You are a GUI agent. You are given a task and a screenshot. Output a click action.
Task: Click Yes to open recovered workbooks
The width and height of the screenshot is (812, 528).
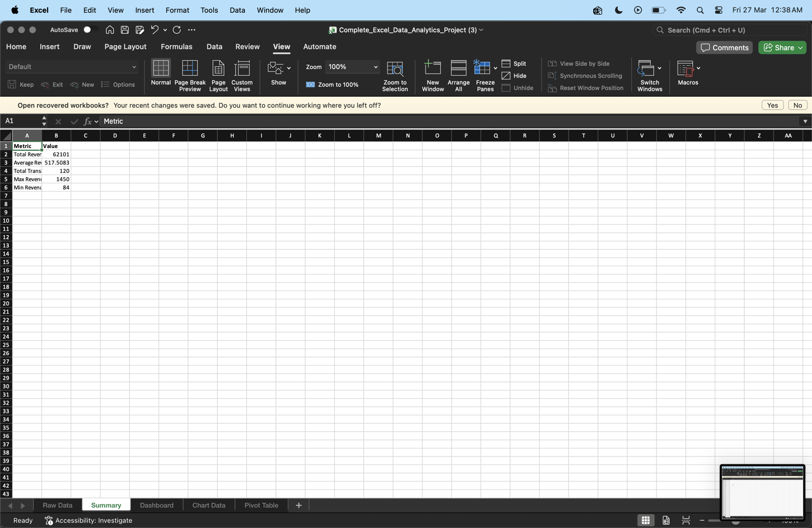coord(772,105)
